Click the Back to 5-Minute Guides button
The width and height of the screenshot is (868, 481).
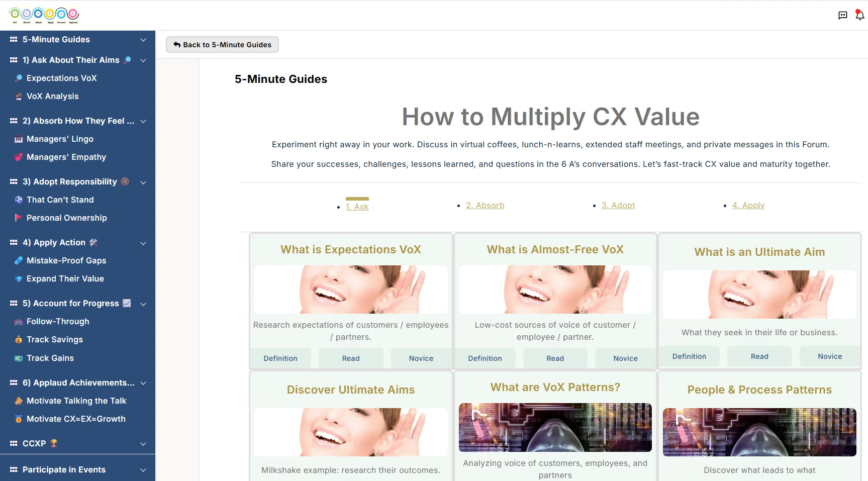pyautogui.click(x=222, y=44)
